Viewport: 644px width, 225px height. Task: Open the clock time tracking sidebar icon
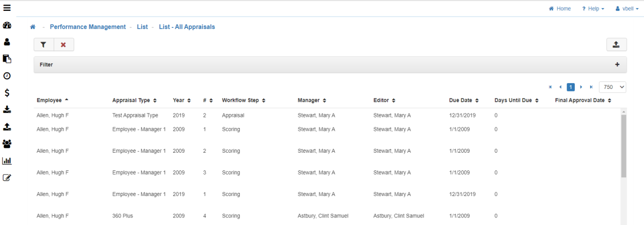[7, 76]
